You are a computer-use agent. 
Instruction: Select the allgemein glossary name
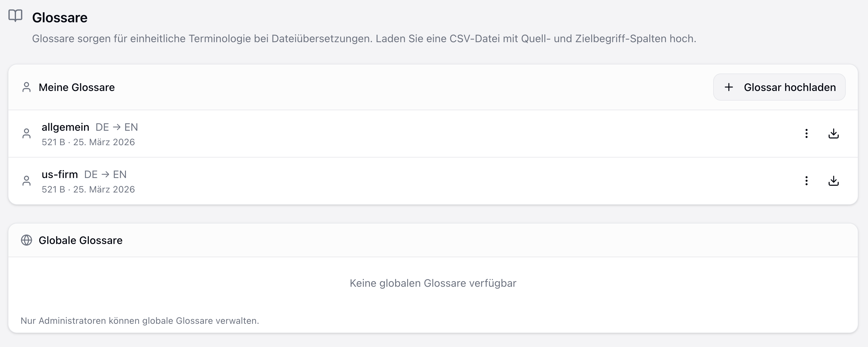pos(66,127)
